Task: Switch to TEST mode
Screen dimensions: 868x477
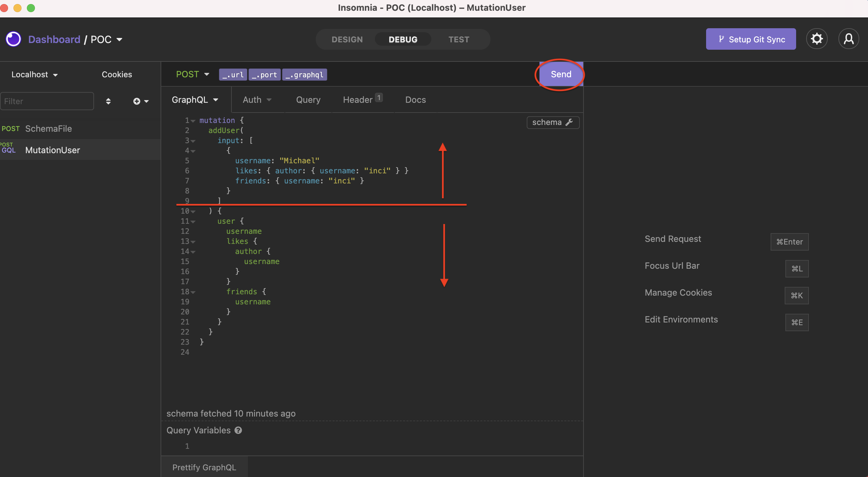Action: [x=459, y=39]
